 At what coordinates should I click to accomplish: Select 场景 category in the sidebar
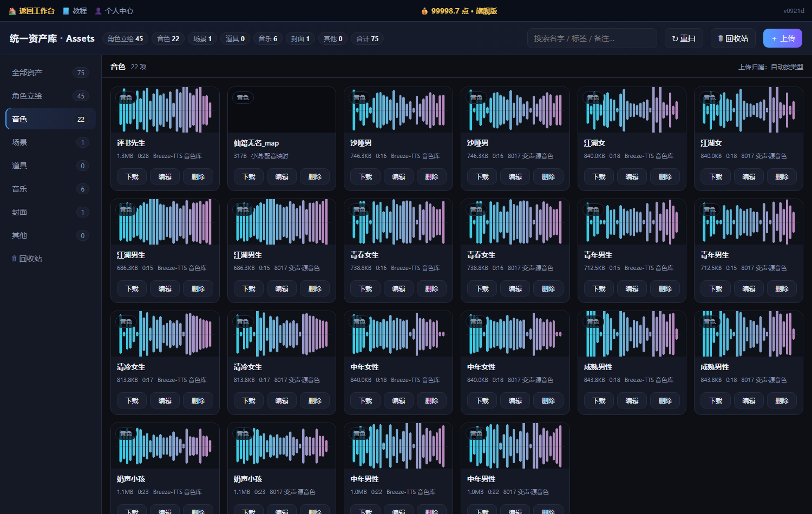point(50,142)
